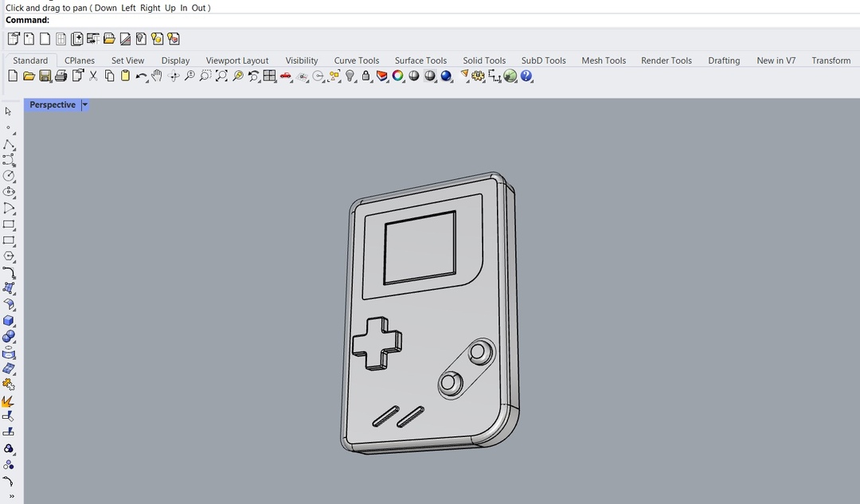Switch to the Display tab
Screen dimensions: 860x504
[x=175, y=61]
